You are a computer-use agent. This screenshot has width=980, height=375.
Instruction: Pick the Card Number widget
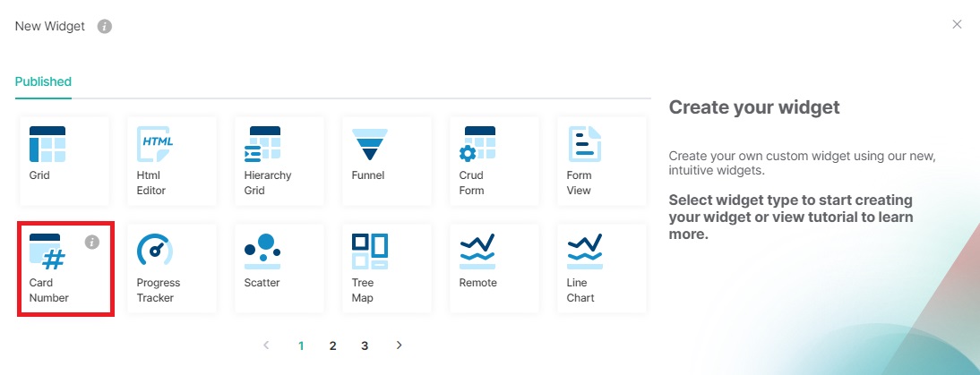coord(48,253)
